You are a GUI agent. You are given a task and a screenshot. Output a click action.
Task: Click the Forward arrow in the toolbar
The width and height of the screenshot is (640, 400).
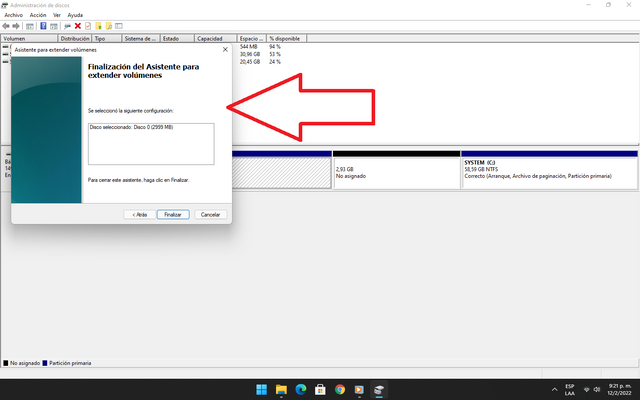(16, 26)
